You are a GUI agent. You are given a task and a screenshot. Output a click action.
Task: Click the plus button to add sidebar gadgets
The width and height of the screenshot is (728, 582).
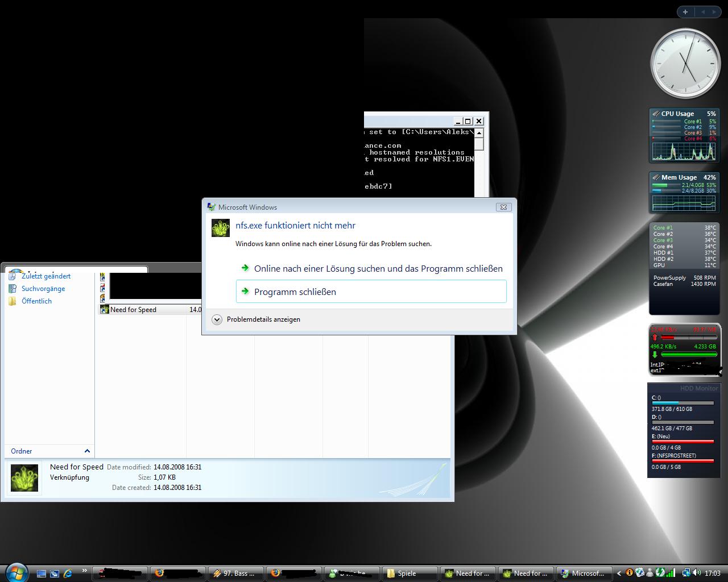click(x=685, y=12)
